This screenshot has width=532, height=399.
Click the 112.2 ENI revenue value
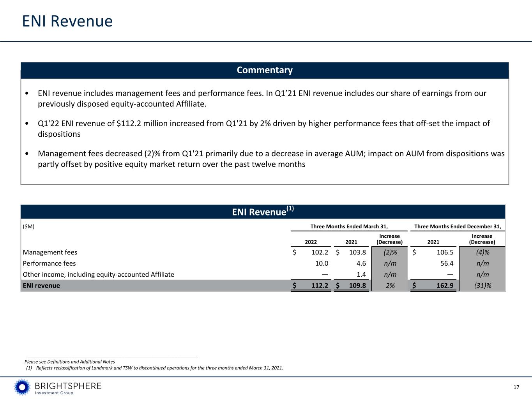320,286
